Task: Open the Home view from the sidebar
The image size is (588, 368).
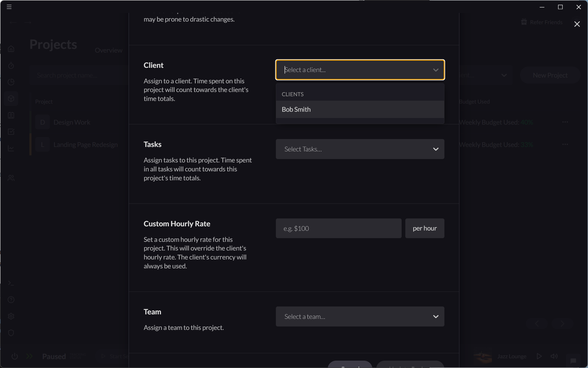Action: click(x=11, y=49)
